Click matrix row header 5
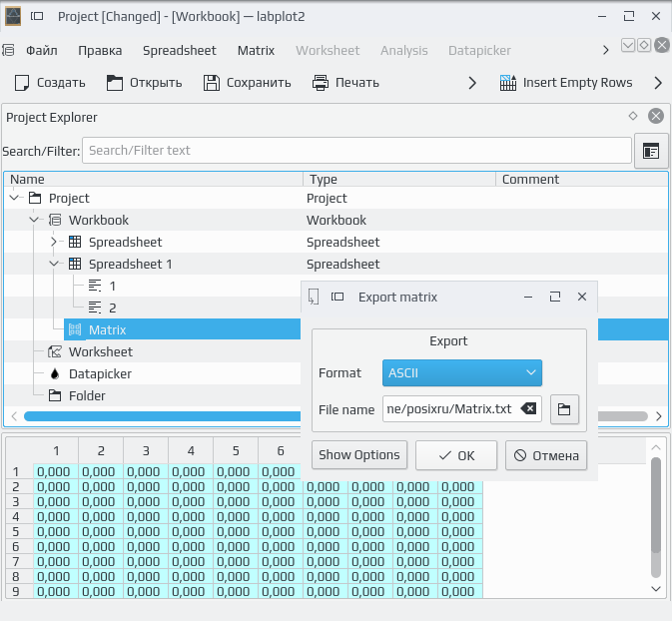This screenshot has height=621, width=672. pos(15,532)
